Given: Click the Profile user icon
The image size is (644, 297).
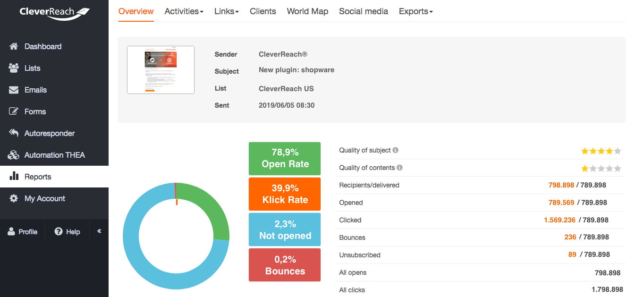Looking at the screenshot, I should click(11, 231).
